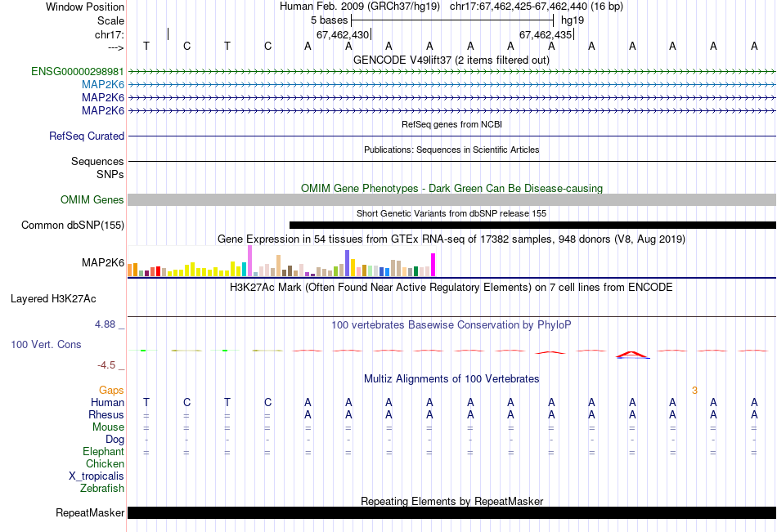Click the Window Position label
Viewport: 777px width, 532px height.
tap(85, 7)
